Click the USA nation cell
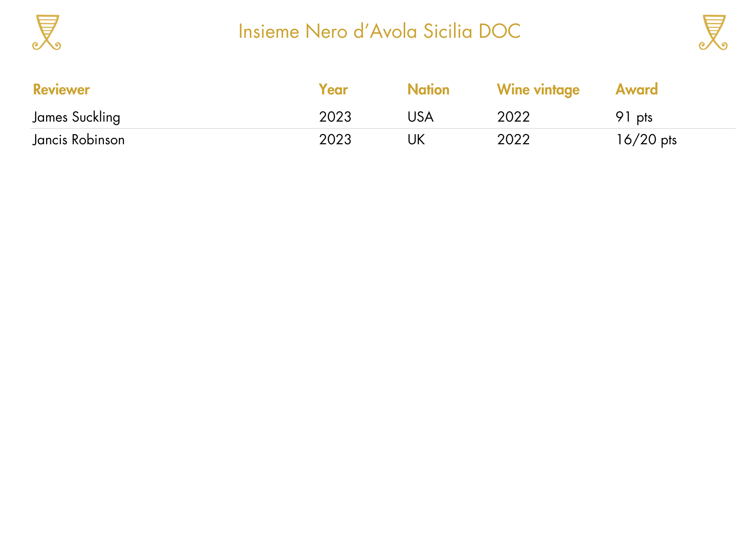 point(420,117)
